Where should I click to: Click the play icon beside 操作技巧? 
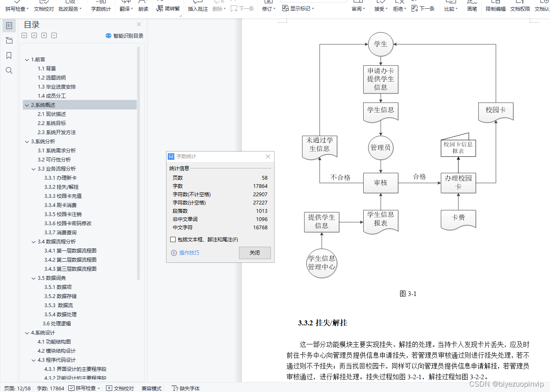[x=174, y=253]
